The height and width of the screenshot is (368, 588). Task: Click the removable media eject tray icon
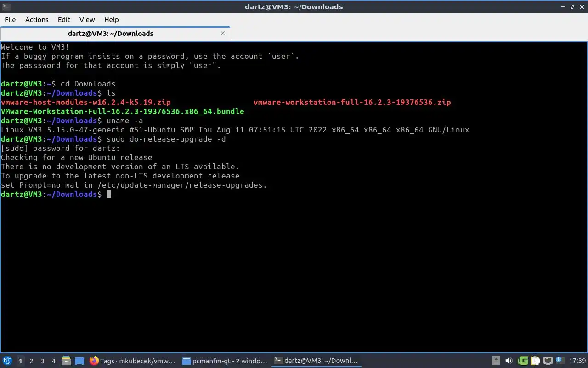496,361
